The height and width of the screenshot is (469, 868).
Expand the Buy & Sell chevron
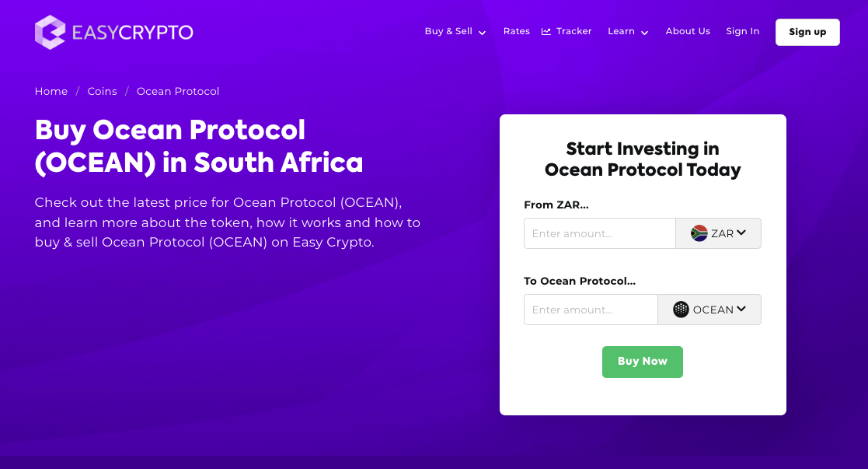click(x=483, y=33)
